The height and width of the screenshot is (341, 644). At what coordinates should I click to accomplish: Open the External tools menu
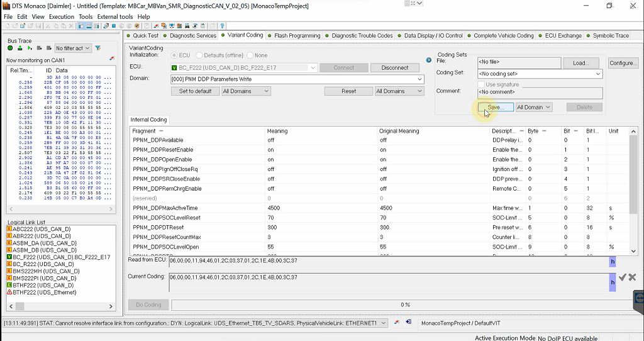click(x=114, y=16)
